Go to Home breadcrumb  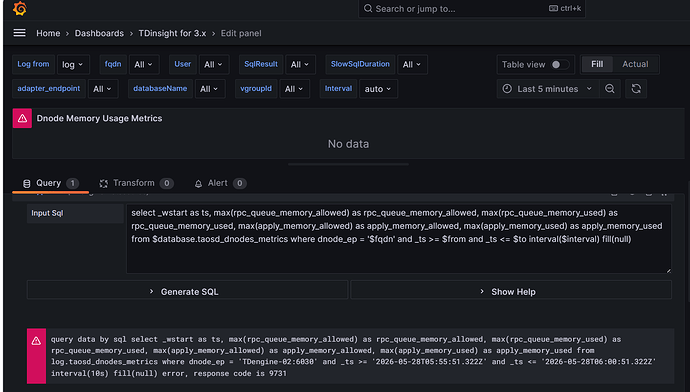point(48,33)
